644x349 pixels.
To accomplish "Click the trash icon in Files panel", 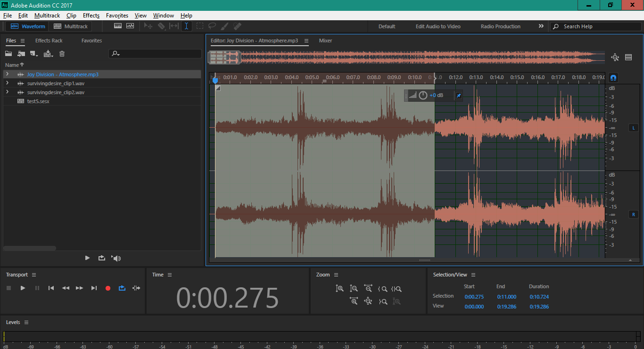I will coord(62,54).
